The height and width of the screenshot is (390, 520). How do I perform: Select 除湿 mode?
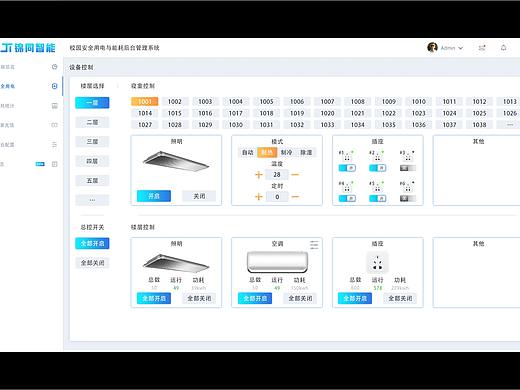[306, 153]
